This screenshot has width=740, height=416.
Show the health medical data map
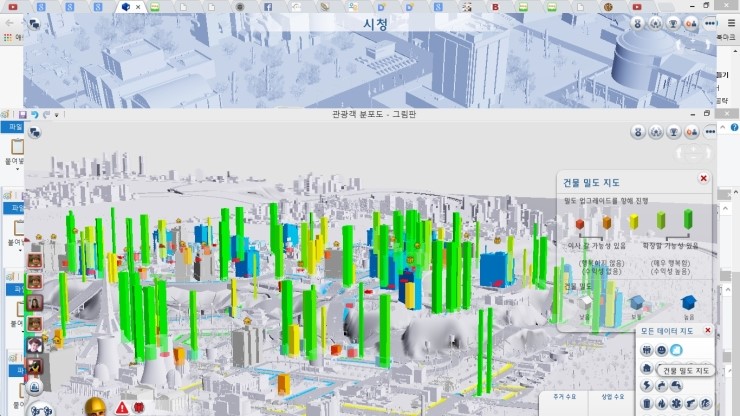[676, 404]
